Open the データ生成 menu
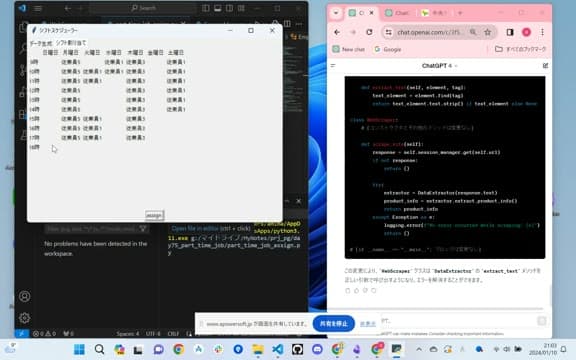 point(41,43)
